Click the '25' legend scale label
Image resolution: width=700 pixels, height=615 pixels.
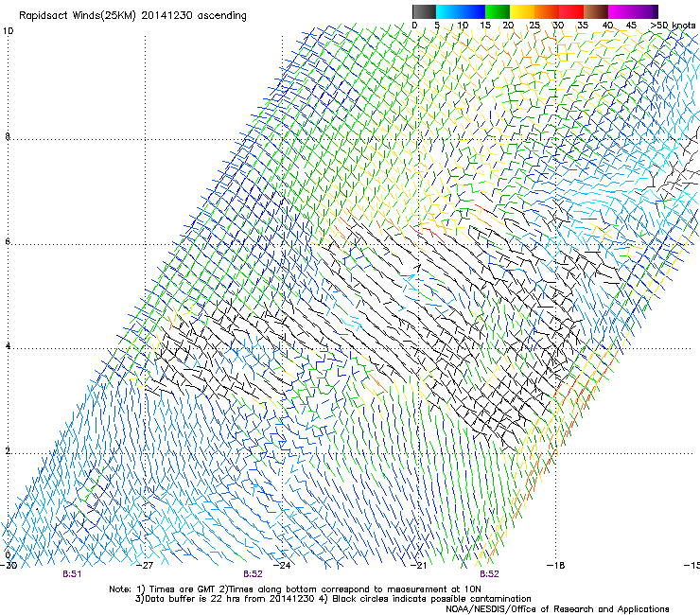pos(534,25)
